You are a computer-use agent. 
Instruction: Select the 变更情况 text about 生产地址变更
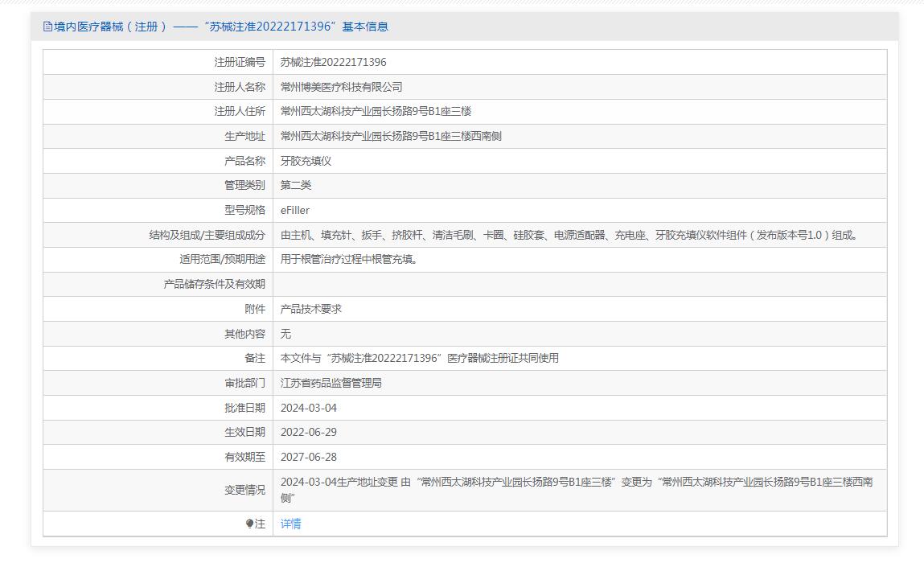tap(577, 490)
